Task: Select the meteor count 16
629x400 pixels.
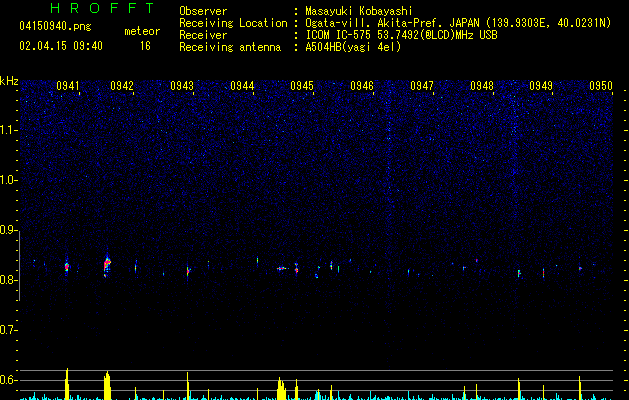Action: [x=145, y=46]
